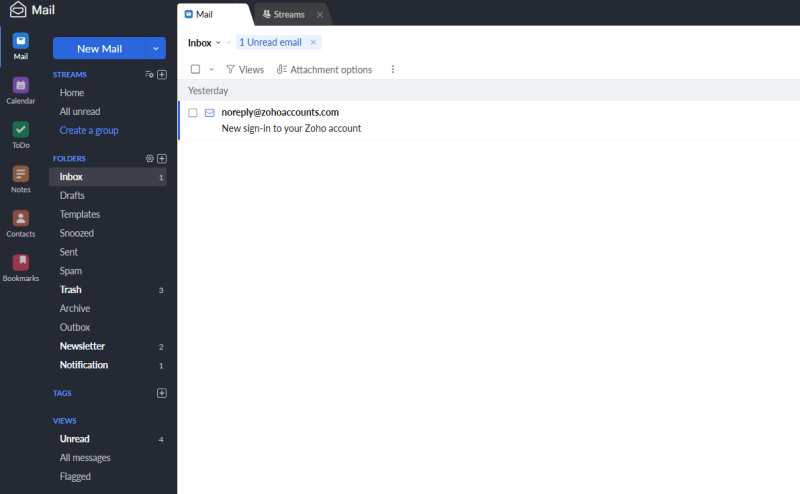Open the more options three-dot menu
The height and width of the screenshot is (494, 800).
pos(392,69)
